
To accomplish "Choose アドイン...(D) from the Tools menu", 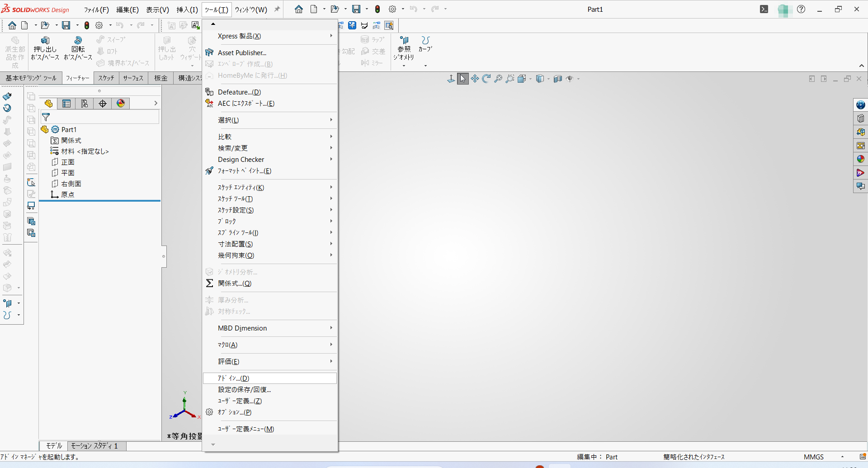I will coord(270,378).
